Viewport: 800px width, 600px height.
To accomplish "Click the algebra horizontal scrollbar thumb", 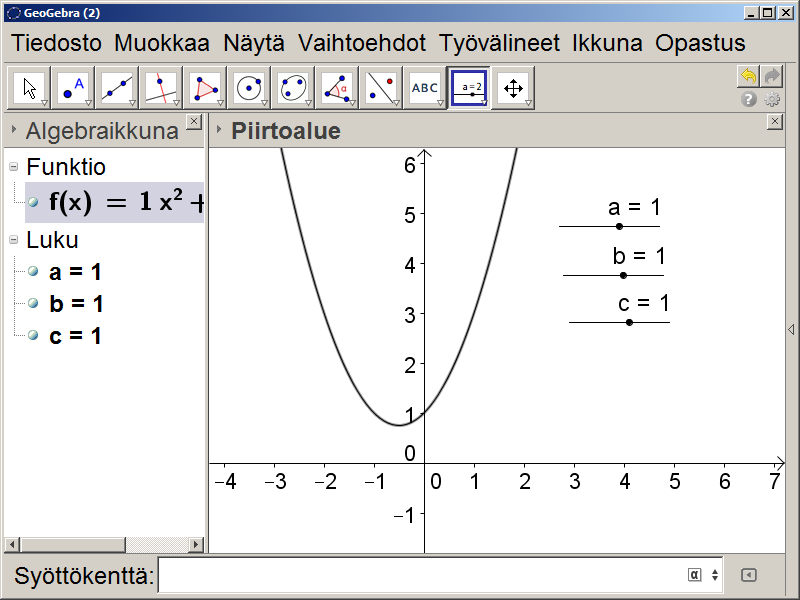I will [x=72, y=544].
